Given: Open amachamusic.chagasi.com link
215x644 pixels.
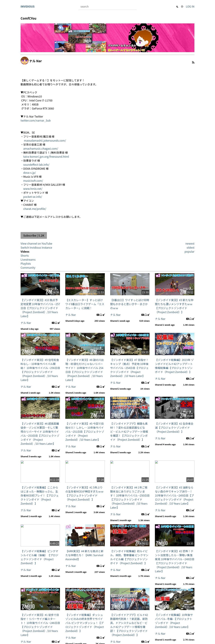Looking at the screenshot, I should (41, 148).
